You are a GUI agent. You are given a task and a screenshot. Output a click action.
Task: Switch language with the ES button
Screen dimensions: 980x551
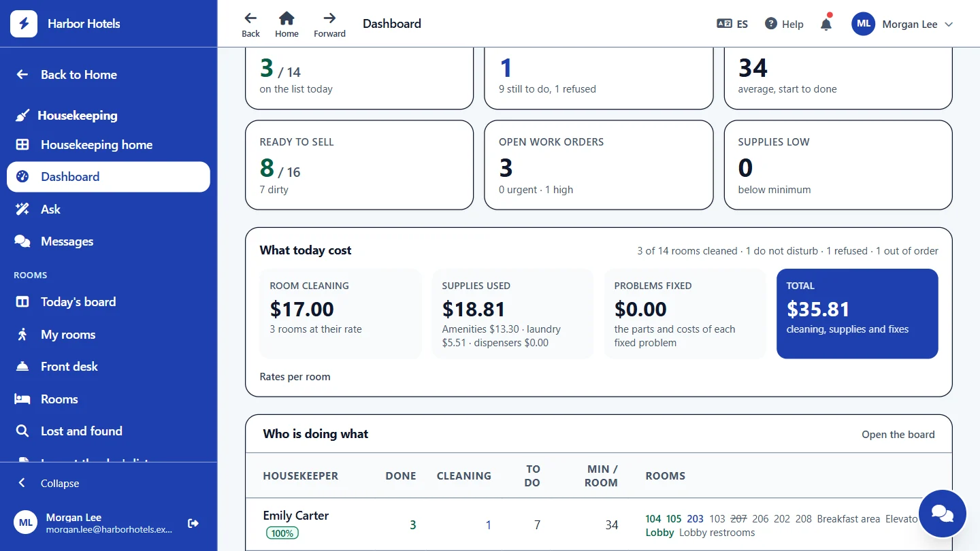pyautogui.click(x=732, y=24)
